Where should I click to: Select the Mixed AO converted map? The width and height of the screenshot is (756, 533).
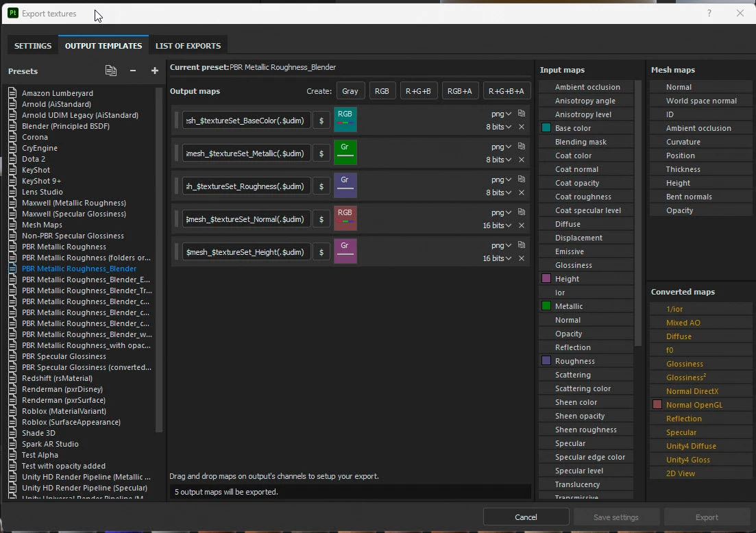701,323
